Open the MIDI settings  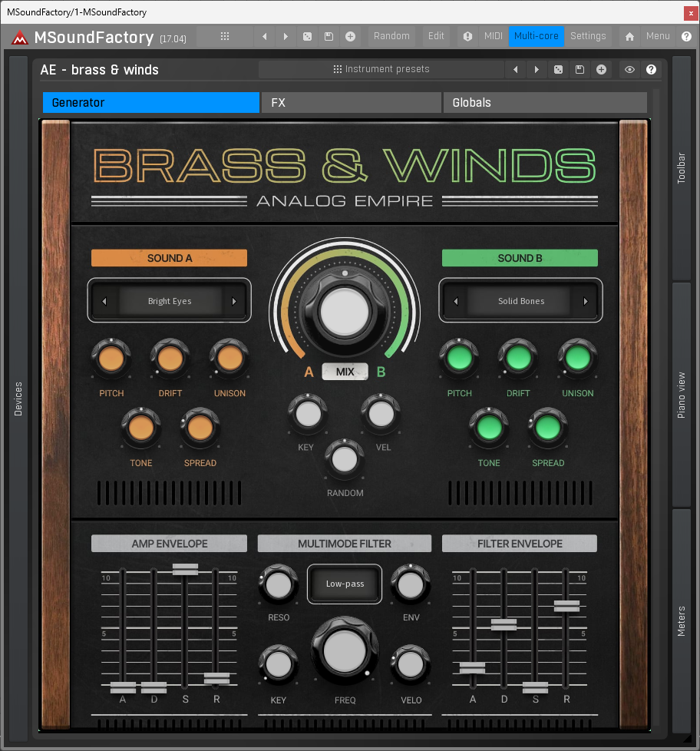click(x=494, y=36)
